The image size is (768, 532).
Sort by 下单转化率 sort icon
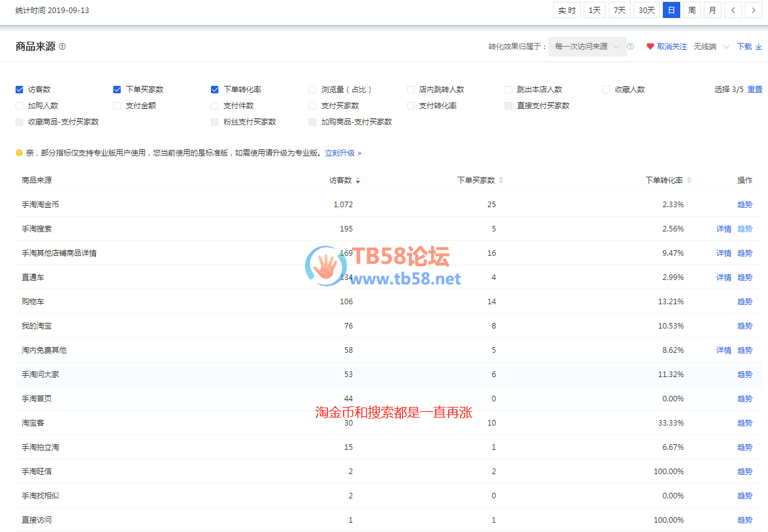pyautogui.click(x=689, y=180)
